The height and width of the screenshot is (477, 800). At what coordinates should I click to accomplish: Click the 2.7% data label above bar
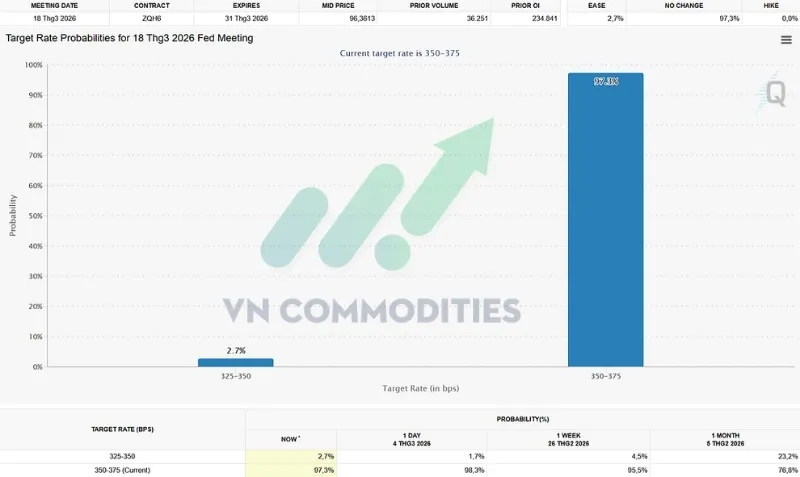(x=235, y=351)
